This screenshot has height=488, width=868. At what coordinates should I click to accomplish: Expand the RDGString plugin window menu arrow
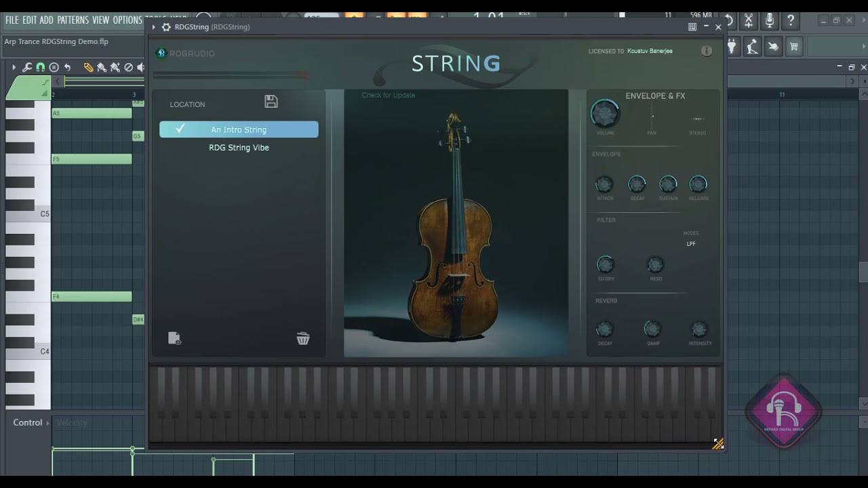154,27
